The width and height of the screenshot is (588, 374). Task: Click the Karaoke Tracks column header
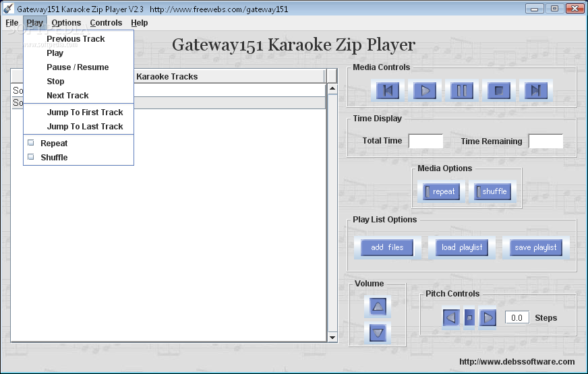[168, 76]
